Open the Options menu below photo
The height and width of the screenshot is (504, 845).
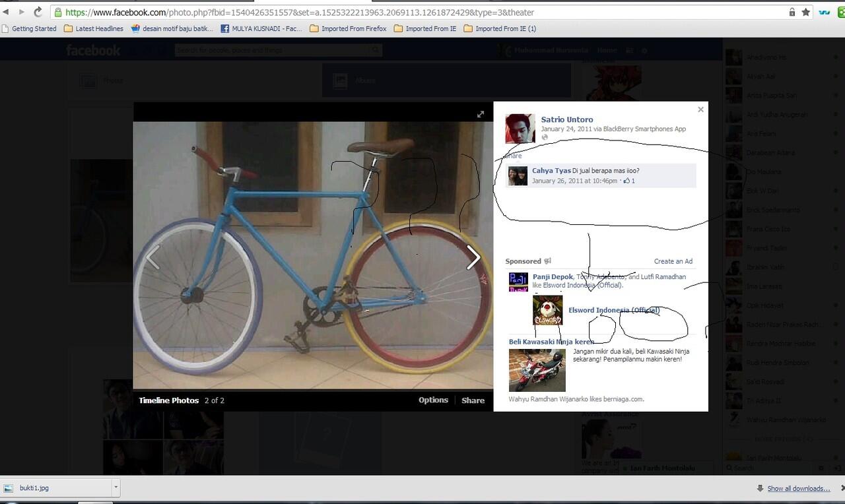[x=433, y=400]
